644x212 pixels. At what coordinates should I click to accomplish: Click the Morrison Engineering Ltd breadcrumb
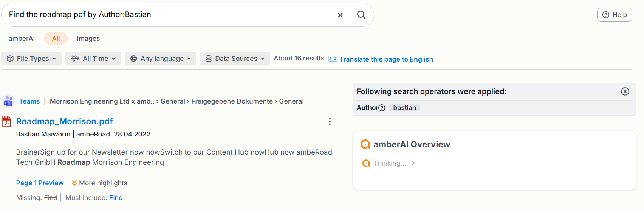102,101
